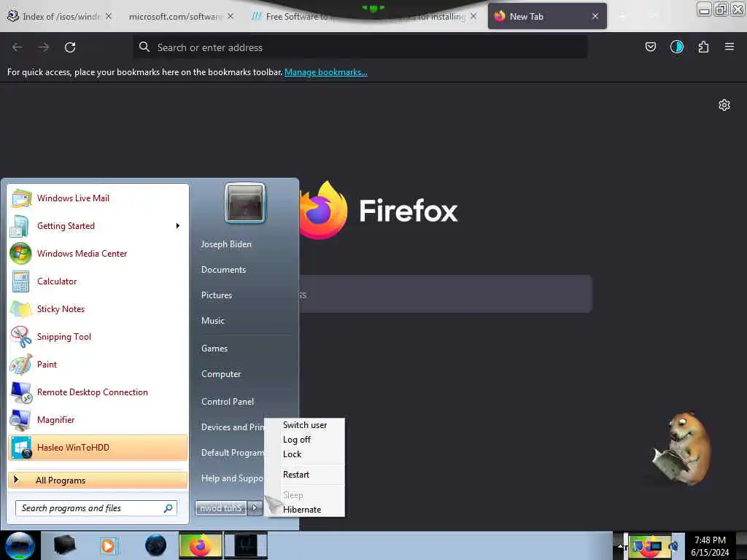Open the black box taskbar icon
747x560 pixels.
pyautogui.click(x=64, y=545)
